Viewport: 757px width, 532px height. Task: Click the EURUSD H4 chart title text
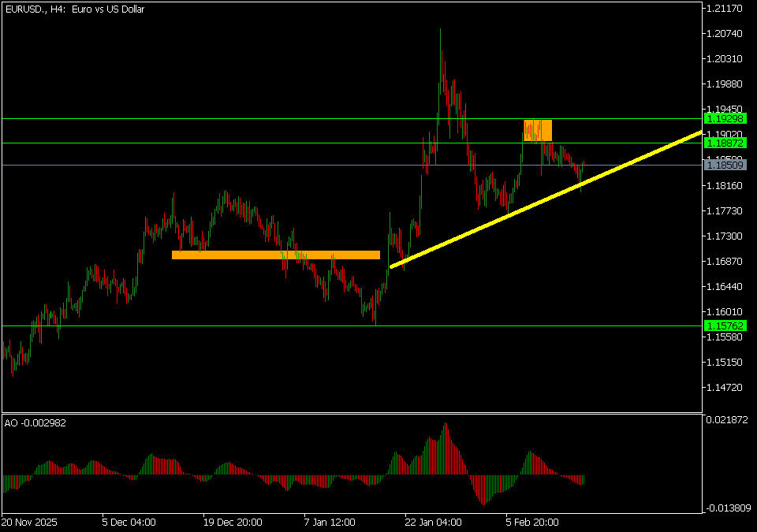click(x=74, y=9)
